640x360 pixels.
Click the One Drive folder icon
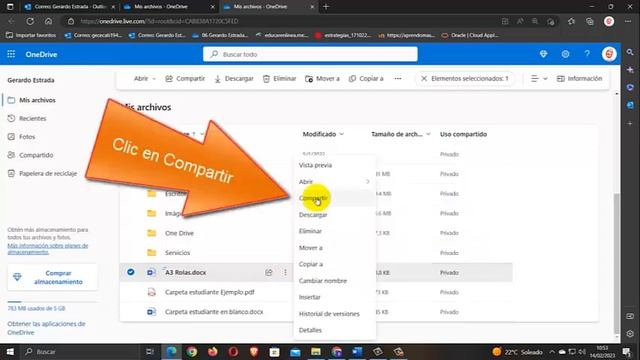coord(151,233)
